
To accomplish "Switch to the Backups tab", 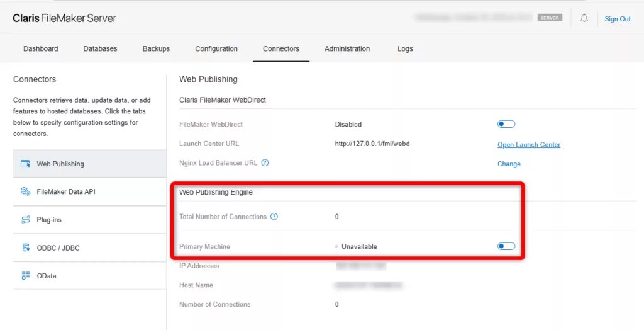I will 156,48.
